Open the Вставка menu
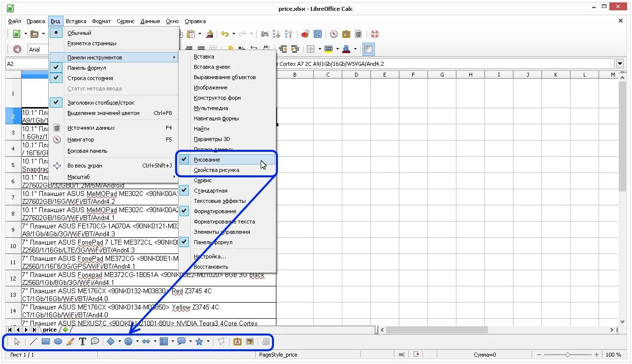Viewport: 632px width, 364px height. tap(76, 21)
